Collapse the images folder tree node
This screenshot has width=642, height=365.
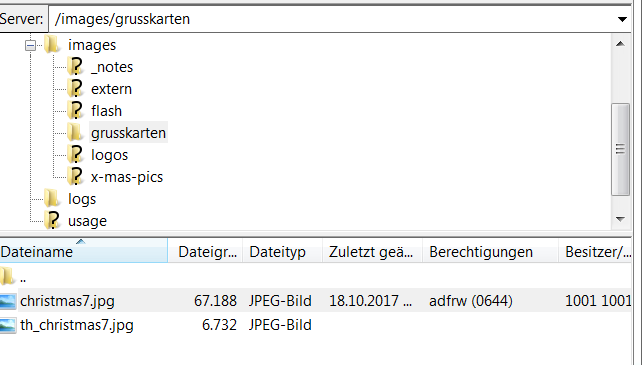[x=30, y=45]
